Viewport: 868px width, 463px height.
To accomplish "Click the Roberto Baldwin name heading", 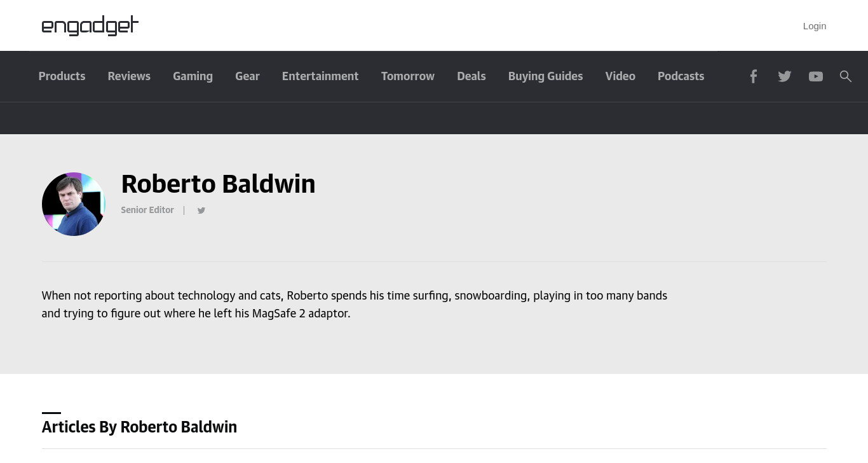I will pyautogui.click(x=218, y=184).
